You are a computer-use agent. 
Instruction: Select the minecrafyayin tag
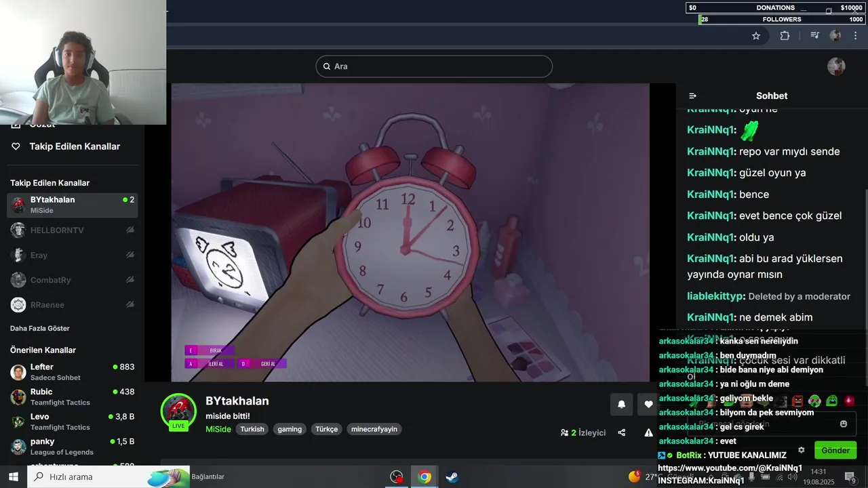374,429
